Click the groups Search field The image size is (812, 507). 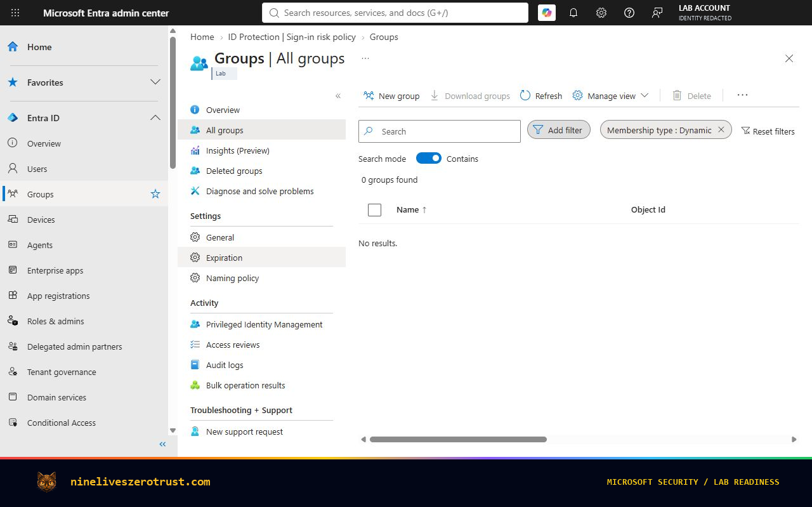click(440, 131)
